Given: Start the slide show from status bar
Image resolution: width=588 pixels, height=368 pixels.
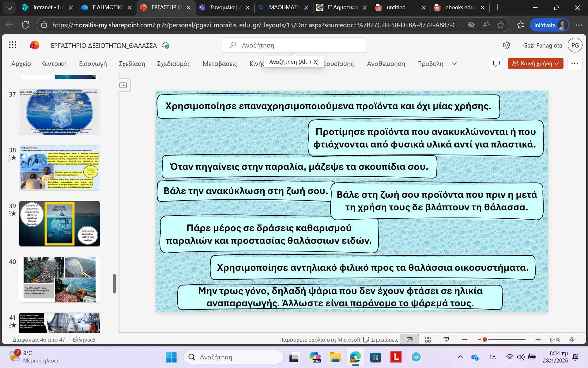Looking at the screenshot, I should tap(446, 339).
